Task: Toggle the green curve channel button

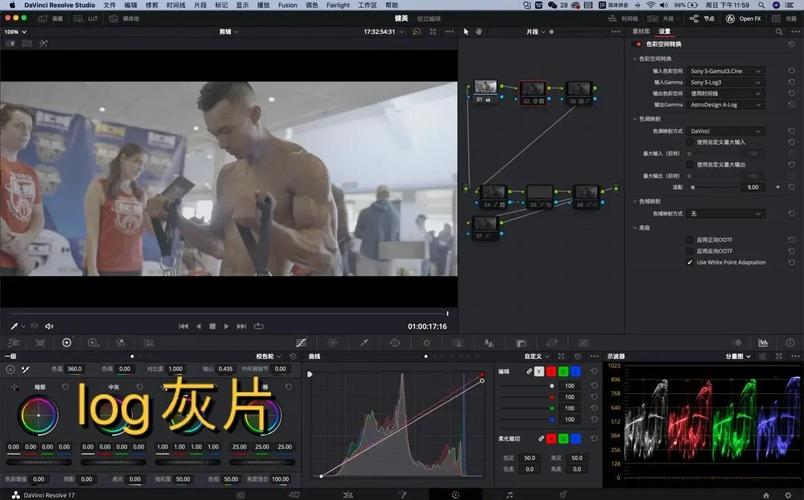Action: (x=564, y=371)
